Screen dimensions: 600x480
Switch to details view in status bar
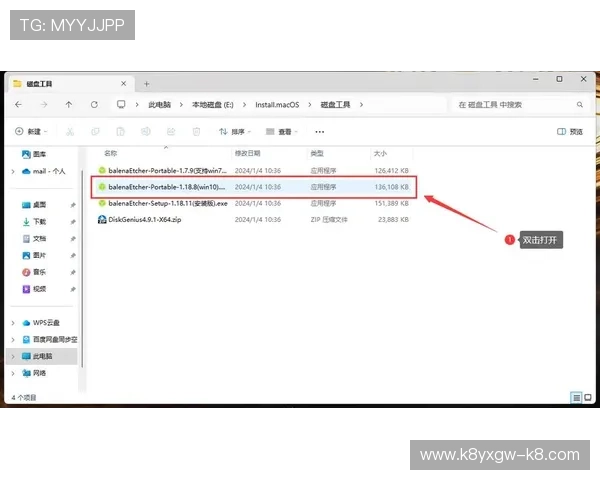click(576, 397)
